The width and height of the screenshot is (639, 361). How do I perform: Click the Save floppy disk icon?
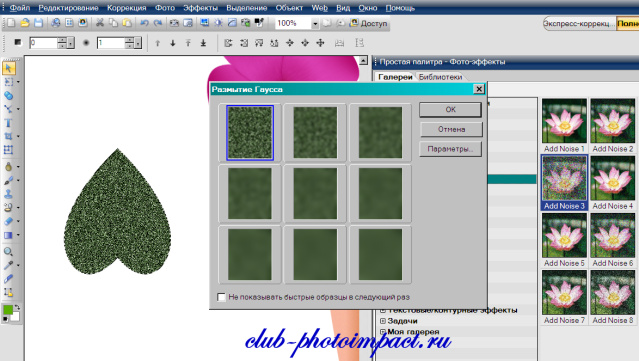[38, 23]
